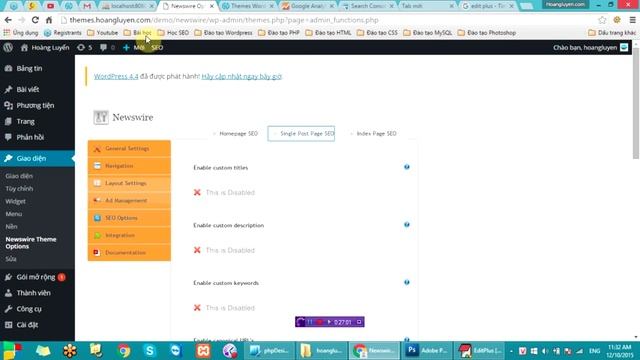The width and height of the screenshot is (640, 360).
Task: Show help for Enable custom titles
Action: click(407, 167)
